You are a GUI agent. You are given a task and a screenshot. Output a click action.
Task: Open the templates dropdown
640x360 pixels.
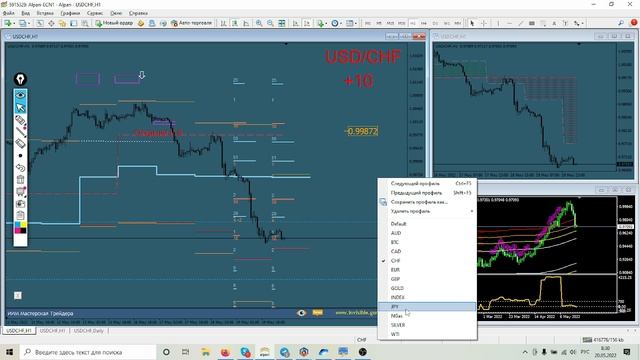tap(350, 23)
